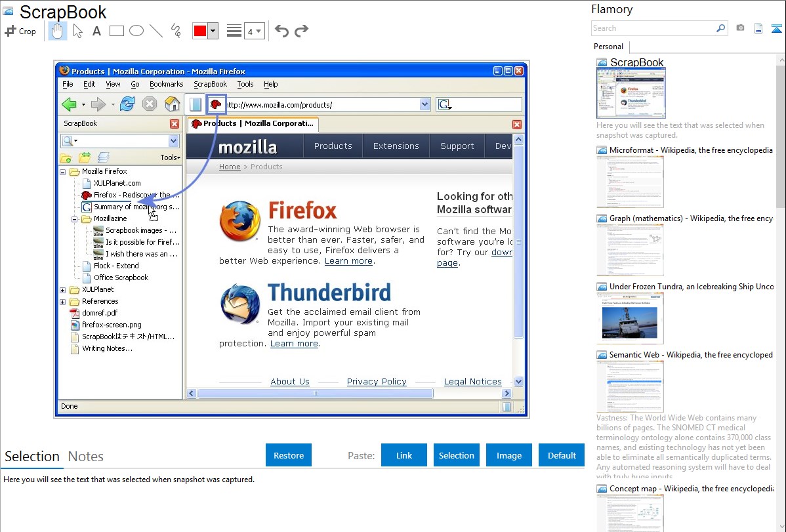Image resolution: width=786 pixels, height=532 pixels.
Task: Open the Icebreaking Ship snapshot thumbnail
Action: [x=630, y=318]
